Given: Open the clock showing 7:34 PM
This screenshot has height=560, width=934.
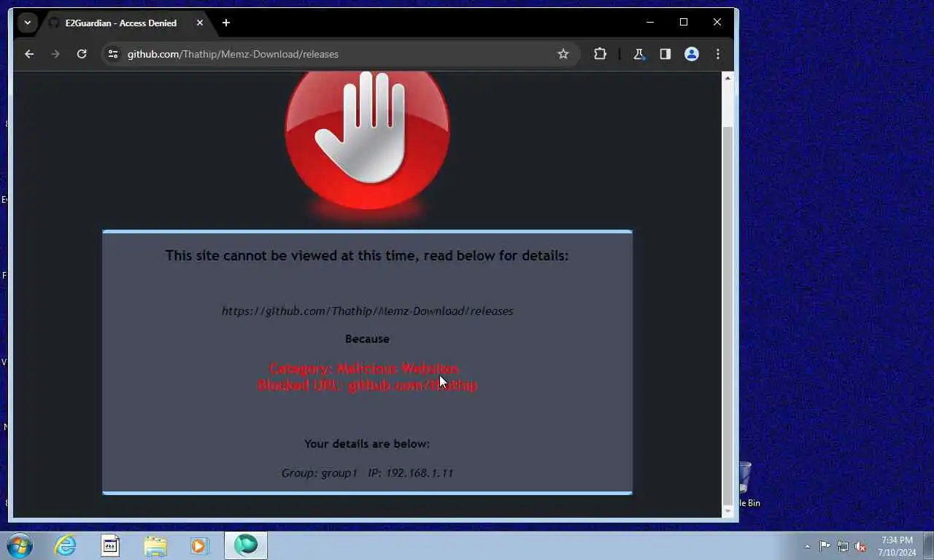Looking at the screenshot, I should point(897,546).
